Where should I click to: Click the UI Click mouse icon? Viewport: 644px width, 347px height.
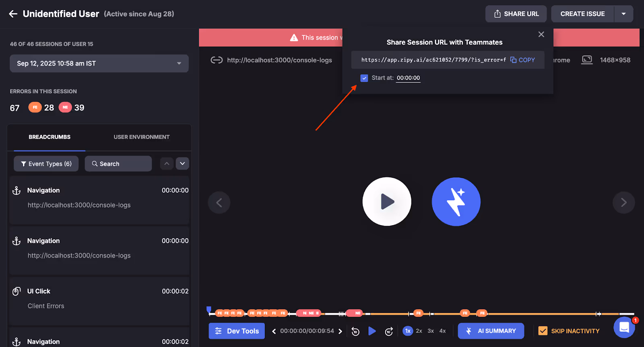17,292
